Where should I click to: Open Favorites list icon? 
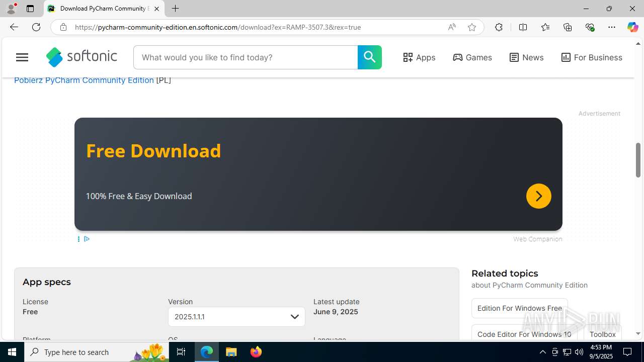coord(545,27)
